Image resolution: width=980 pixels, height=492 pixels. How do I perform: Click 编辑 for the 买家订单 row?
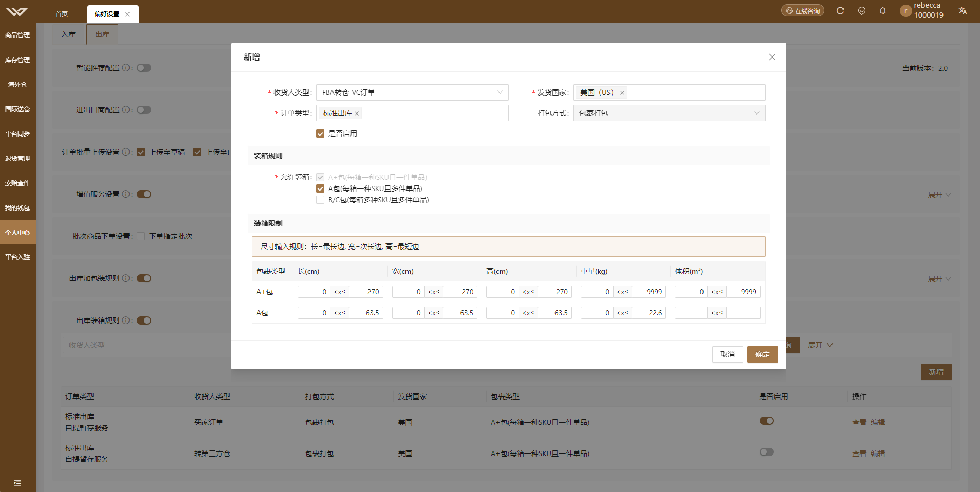[x=878, y=422]
